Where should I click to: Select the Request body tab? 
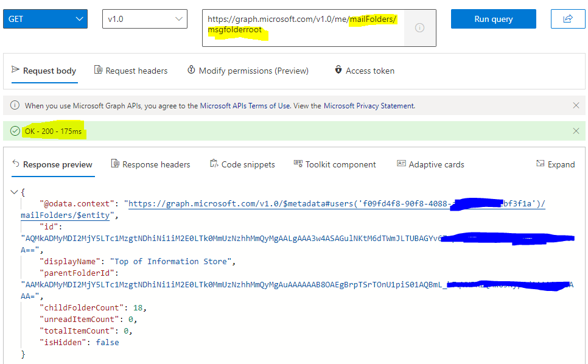coord(44,70)
